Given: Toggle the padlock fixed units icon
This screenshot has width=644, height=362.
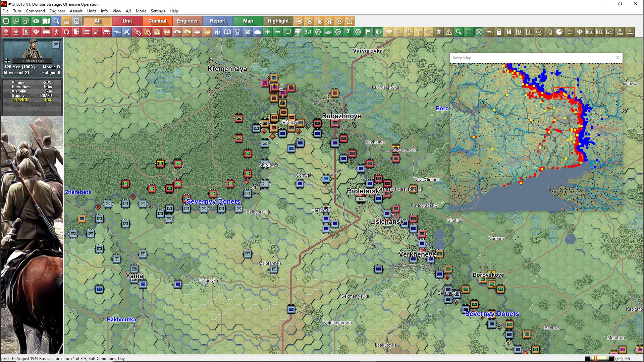Looking at the screenshot, I should pos(499,32).
